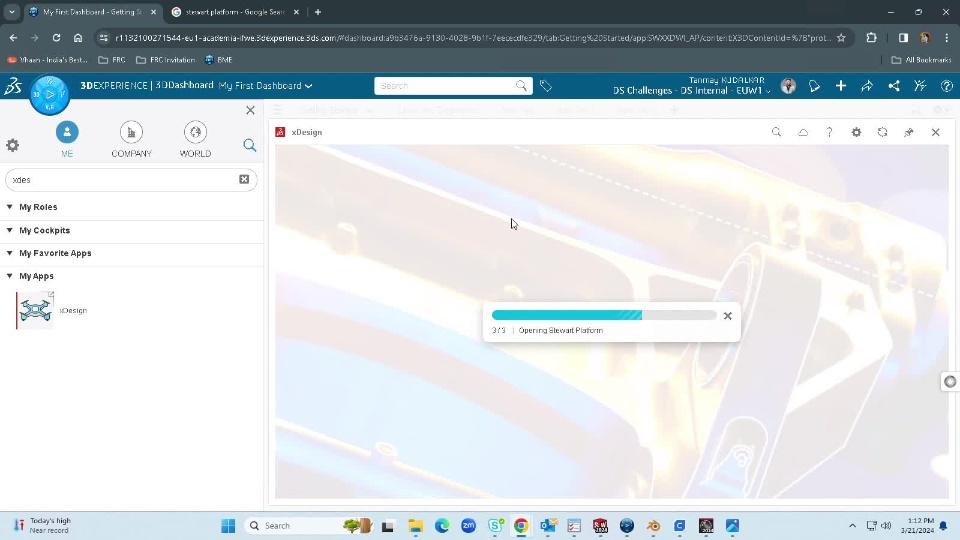The image size is (960, 540).
Task: Open the side handle button at right edge
Action: pyautogui.click(x=950, y=381)
